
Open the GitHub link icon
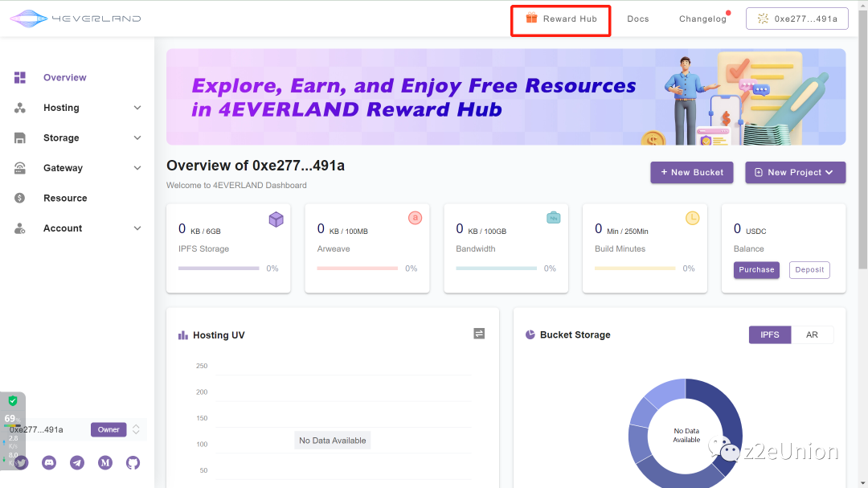click(x=133, y=462)
